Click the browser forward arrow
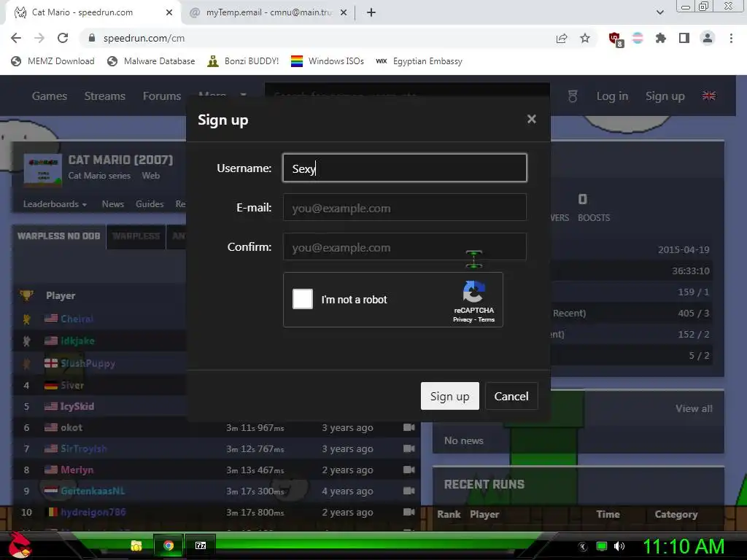 pos(39,38)
